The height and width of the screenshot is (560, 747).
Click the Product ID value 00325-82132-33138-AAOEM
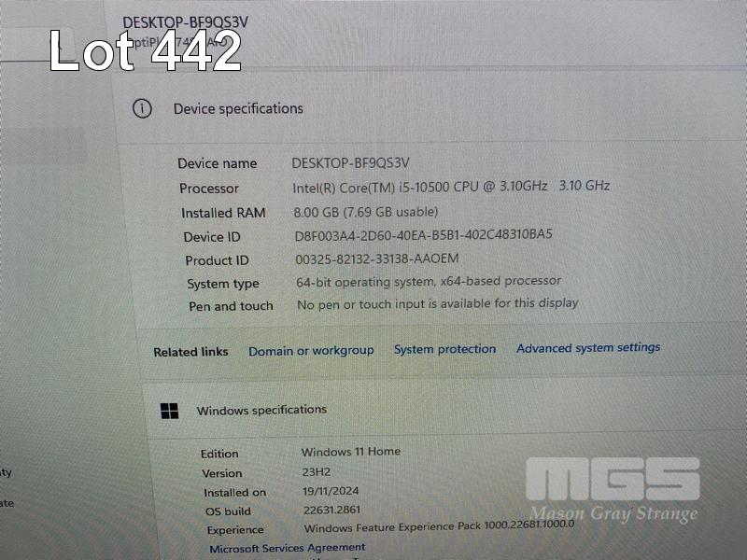click(377, 259)
